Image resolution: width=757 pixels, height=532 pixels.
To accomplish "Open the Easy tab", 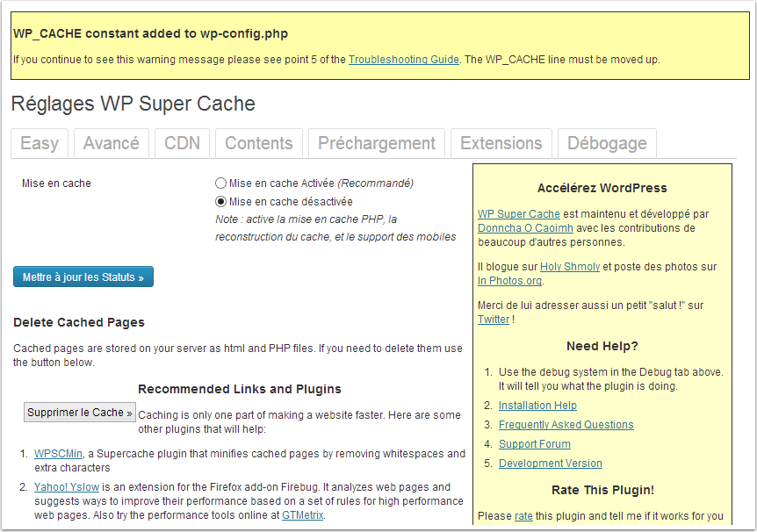I will 40,143.
